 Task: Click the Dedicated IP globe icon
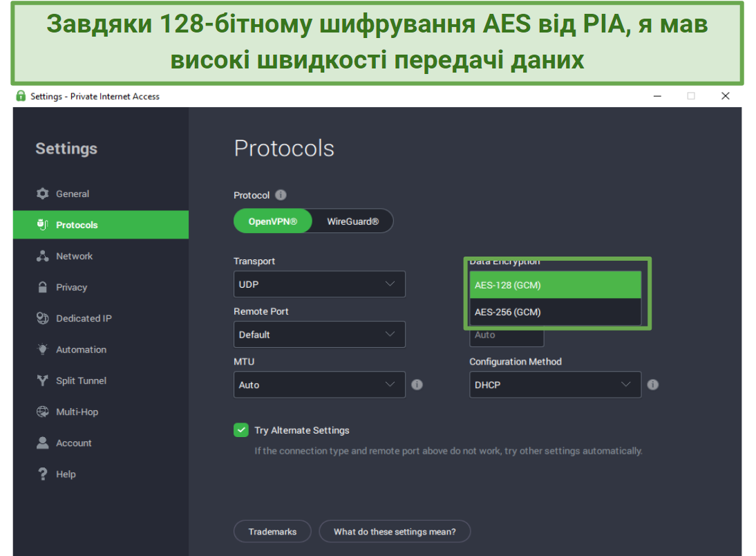[x=42, y=318]
